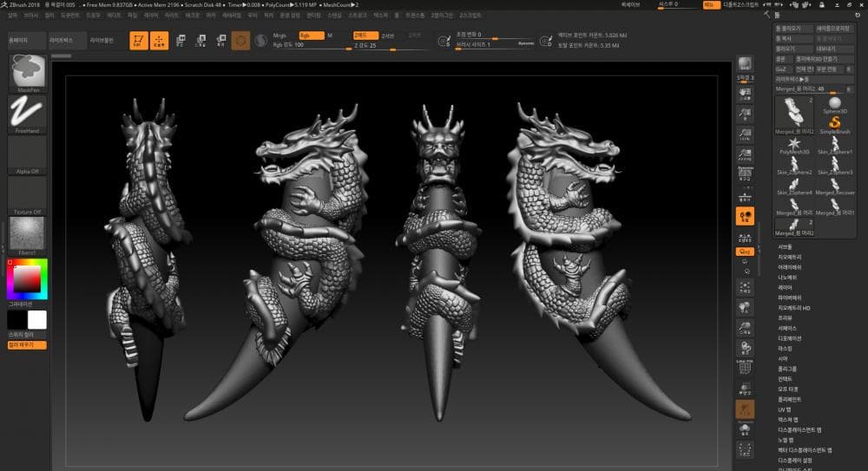Click the Zoom canvas icon

(x=745, y=114)
